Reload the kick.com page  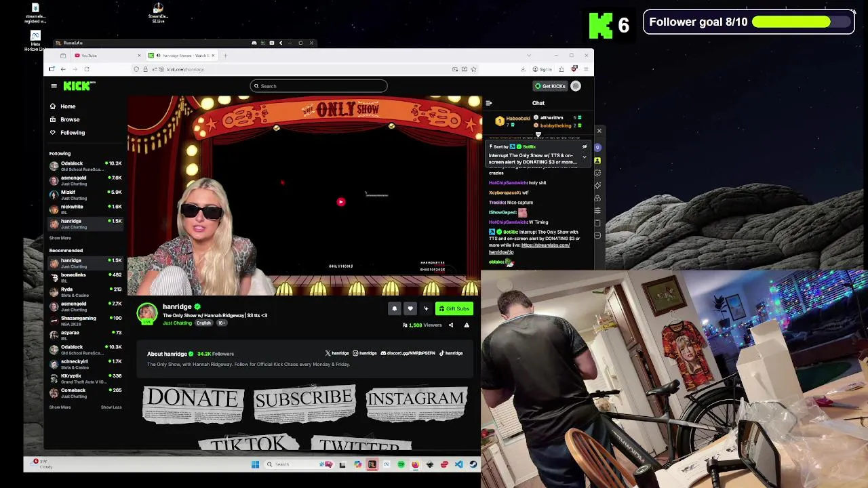[87, 69]
